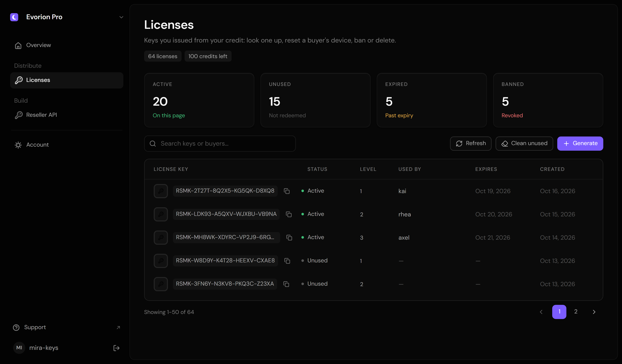The height and width of the screenshot is (364, 622).
Task: Click the STATUS column header
Action: pos(317,169)
